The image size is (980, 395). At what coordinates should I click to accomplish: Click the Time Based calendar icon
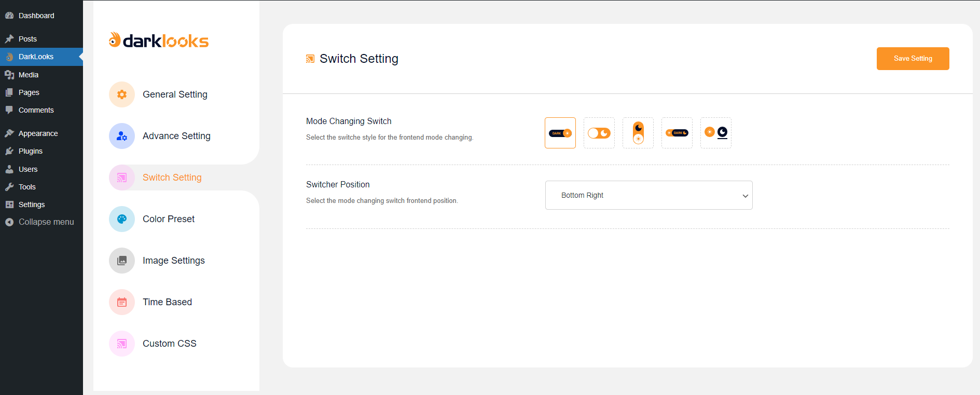click(122, 302)
